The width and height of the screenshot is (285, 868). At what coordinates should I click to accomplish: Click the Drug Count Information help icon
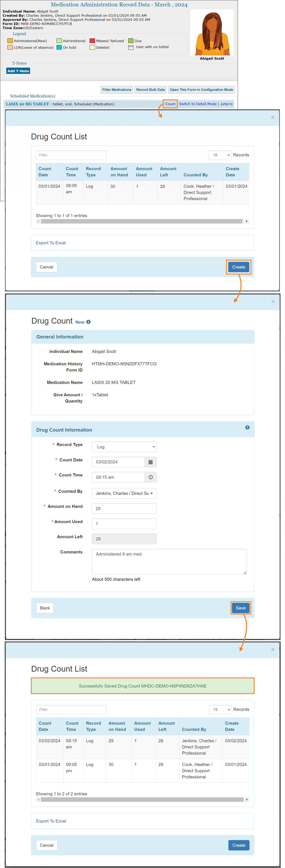coord(247,427)
